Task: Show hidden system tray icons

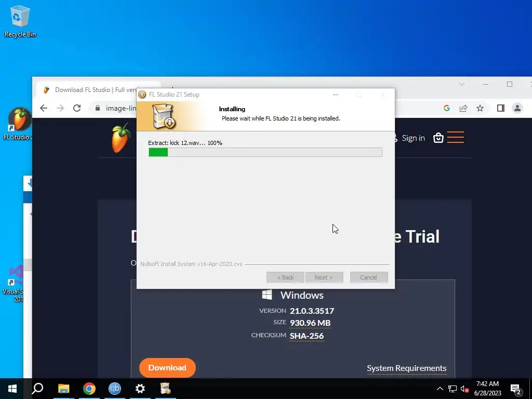Action: pos(440,389)
